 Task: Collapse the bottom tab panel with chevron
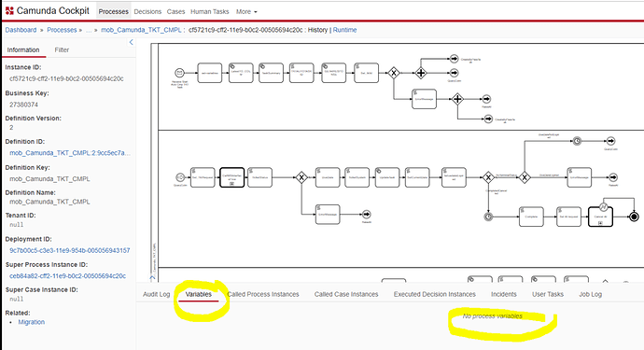pyautogui.click(x=152, y=278)
